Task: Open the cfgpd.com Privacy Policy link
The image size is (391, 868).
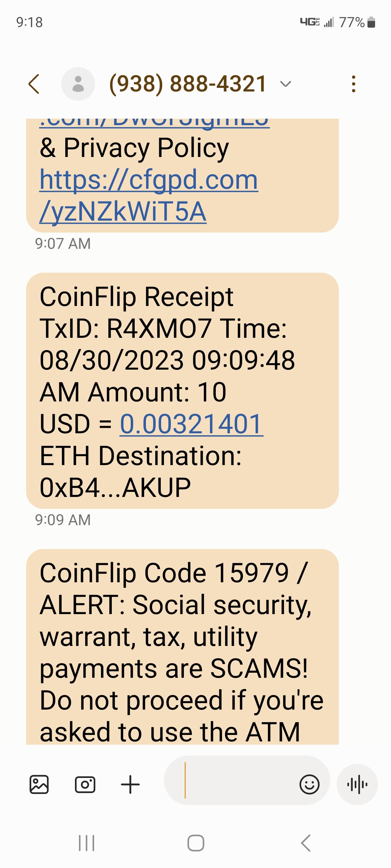Action: [148, 195]
